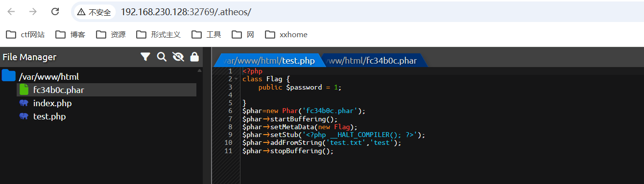Place cursor on 'class Flag {' line
644x184 pixels.
266,79
